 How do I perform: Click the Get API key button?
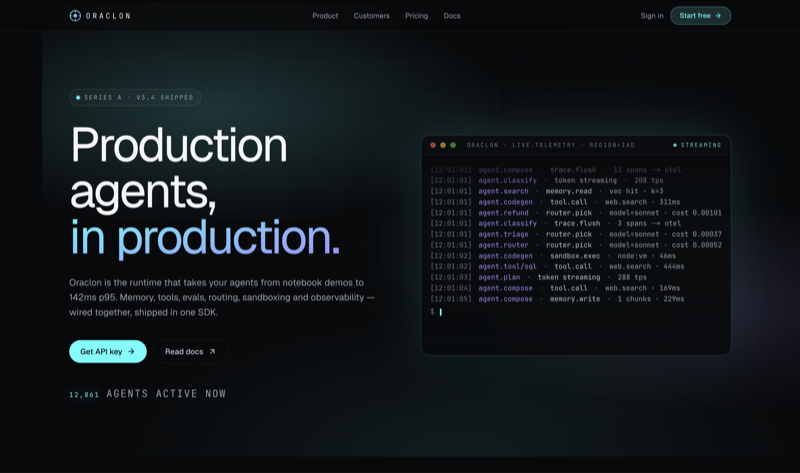(x=108, y=352)
